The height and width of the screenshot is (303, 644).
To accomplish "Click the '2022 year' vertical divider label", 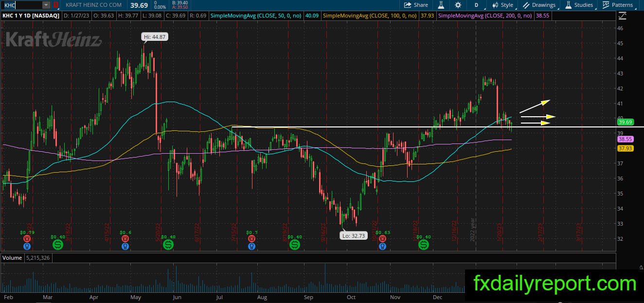I will coord(472,229).
